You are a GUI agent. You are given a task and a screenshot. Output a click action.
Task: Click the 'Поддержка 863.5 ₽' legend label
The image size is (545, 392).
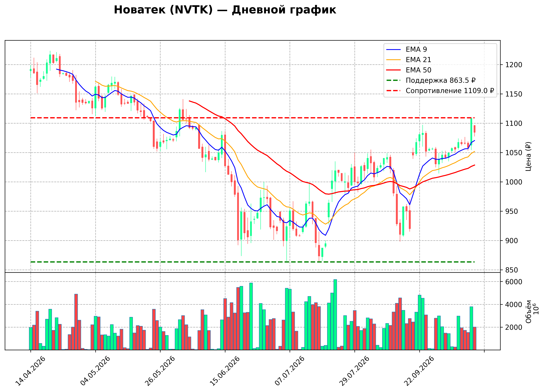tap(440, 81)
